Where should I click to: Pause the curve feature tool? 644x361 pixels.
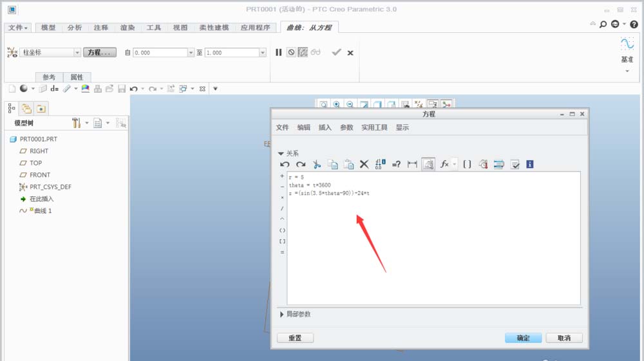coord(278,53)
